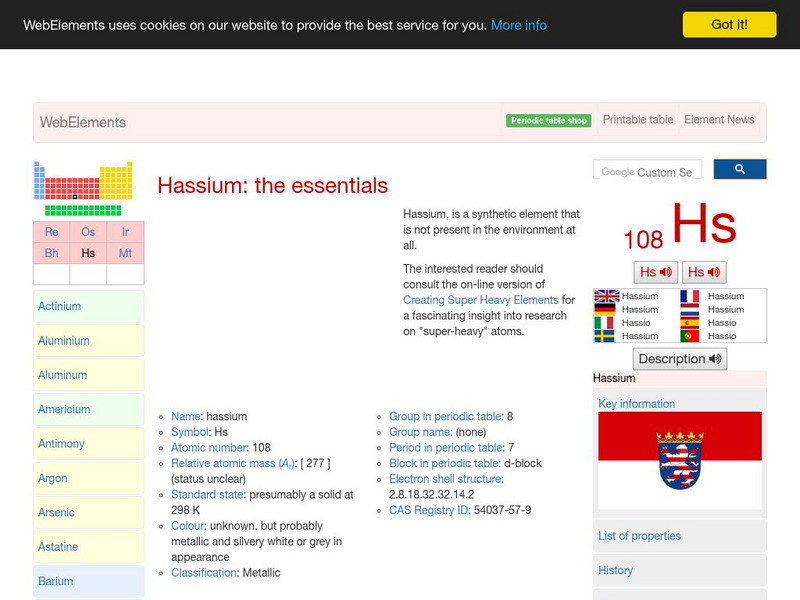This screenshot has width=800, height=600.
Task: Open the Element News page
Action: (719, 119)
